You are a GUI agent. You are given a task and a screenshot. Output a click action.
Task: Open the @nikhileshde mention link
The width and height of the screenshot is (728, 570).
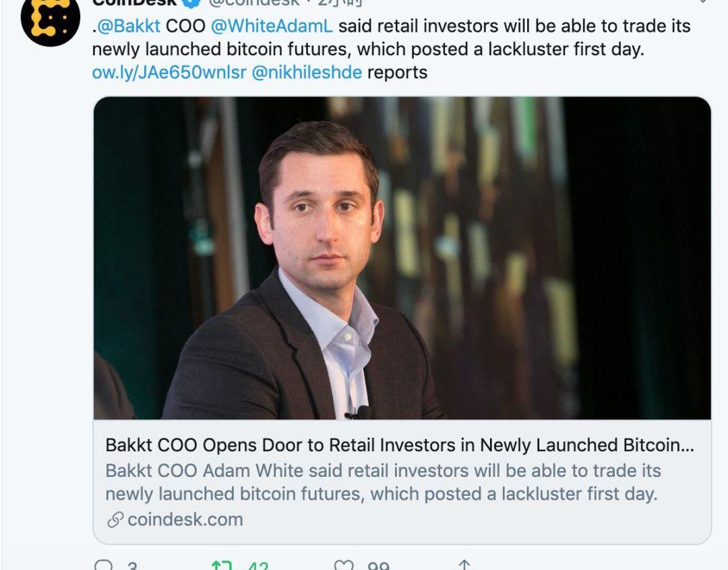[307, 72]
